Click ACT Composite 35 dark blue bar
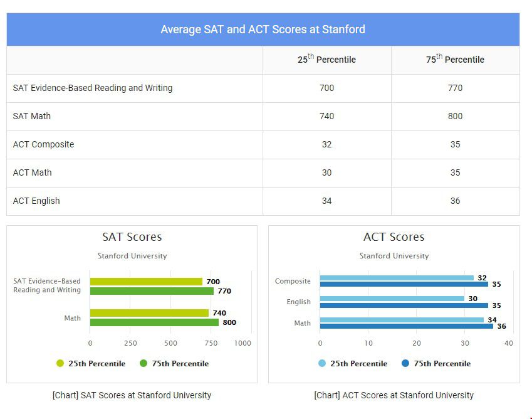 coord(404,284)
